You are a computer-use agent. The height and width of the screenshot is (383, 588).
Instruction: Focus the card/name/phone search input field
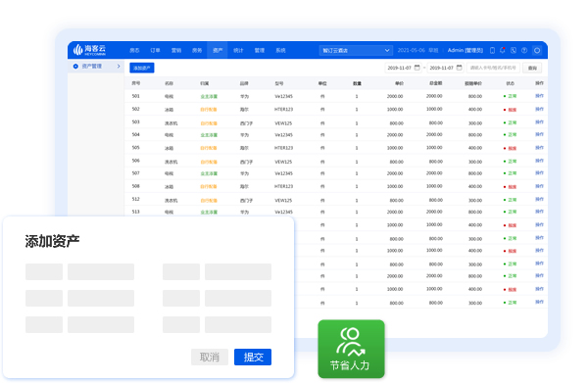click(x=493, y=68)
